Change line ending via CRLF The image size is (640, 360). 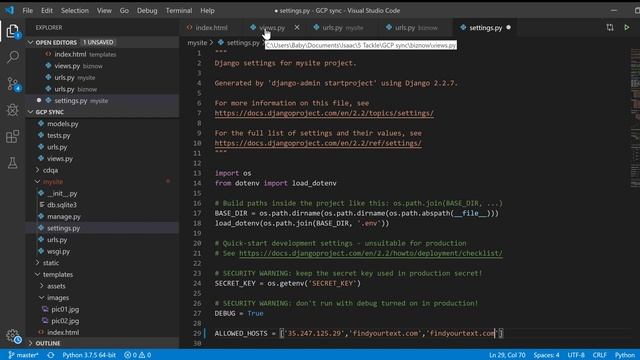600,355
